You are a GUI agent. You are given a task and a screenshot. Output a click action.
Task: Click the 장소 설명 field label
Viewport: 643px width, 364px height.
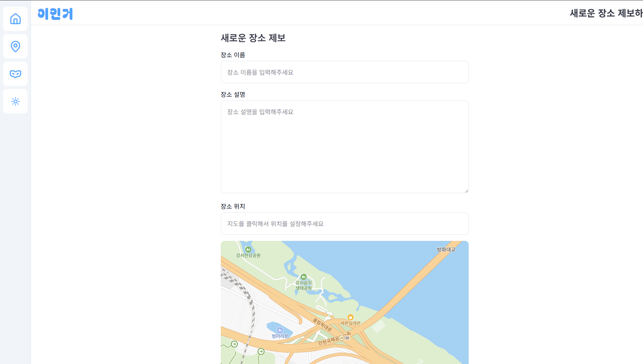pos(233,94)
